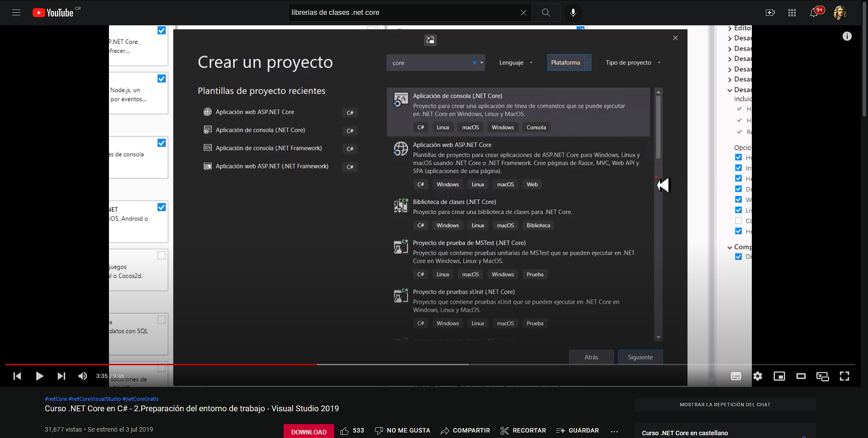This screenshot has width=868, height=438.
Task: Mute the video volume
Action: [83, 376]
